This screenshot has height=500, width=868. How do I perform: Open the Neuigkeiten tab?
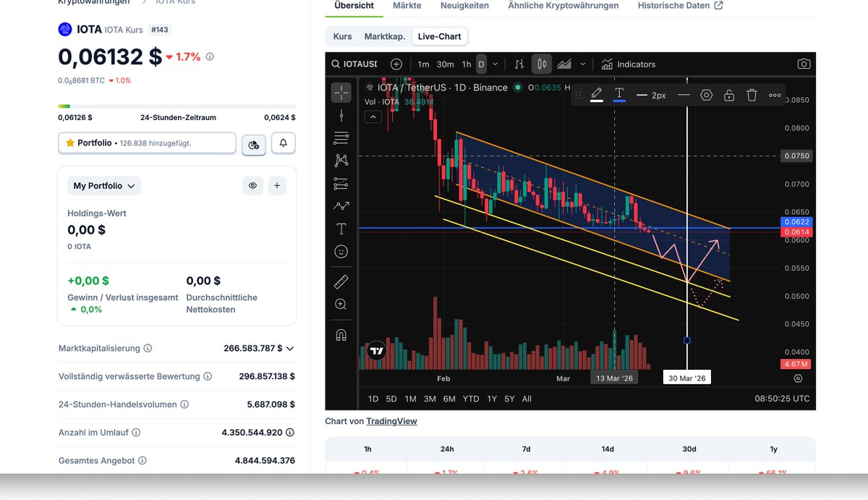click(464, 6)
